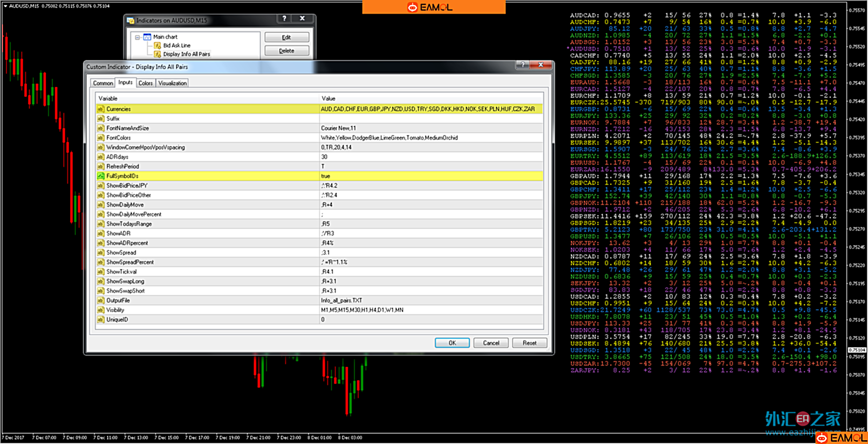
Task: Click the Delete button for selected indicator
Action: [x=286, y=51]
